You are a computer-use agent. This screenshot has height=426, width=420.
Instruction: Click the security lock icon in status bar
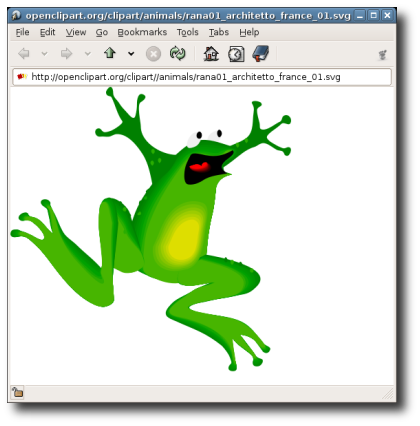[x=17, y=392]
